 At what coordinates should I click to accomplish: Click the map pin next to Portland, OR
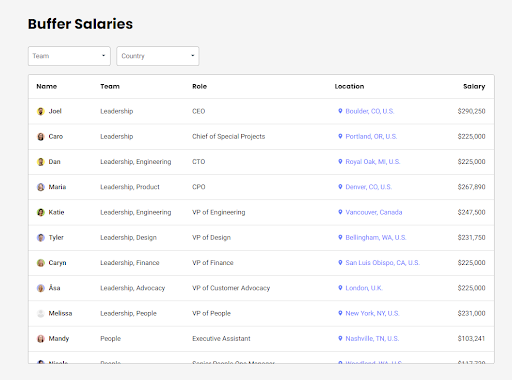tap(340, 136)
